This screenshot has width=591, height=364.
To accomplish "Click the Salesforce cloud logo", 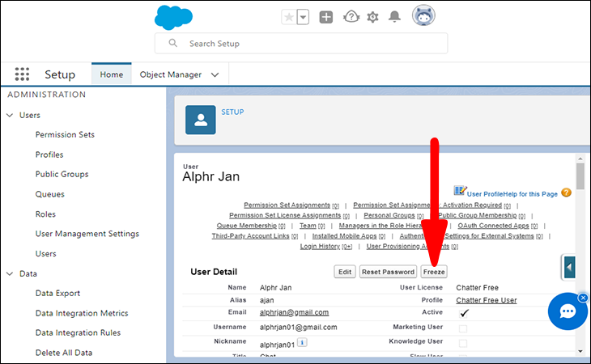I will (x=173, y=17).
